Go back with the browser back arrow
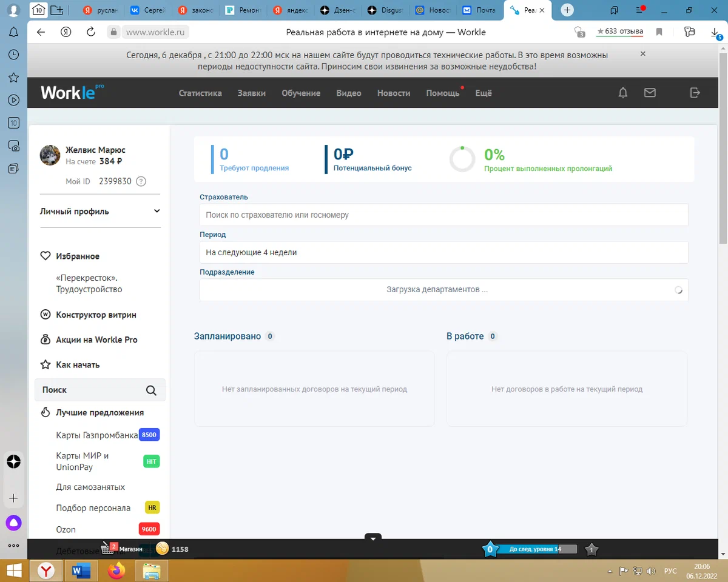This screenshot has width=728, height=582. click(x=41, y=32)
